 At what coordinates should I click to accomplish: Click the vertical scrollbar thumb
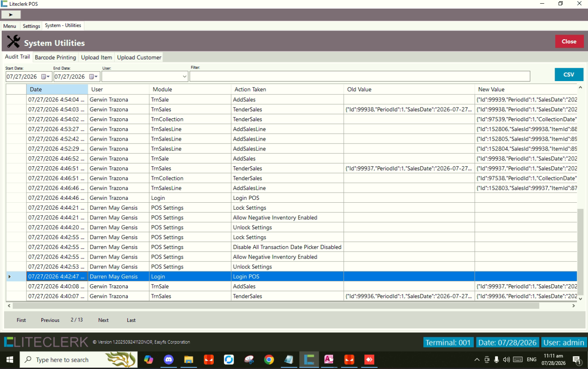pos(580,252)
